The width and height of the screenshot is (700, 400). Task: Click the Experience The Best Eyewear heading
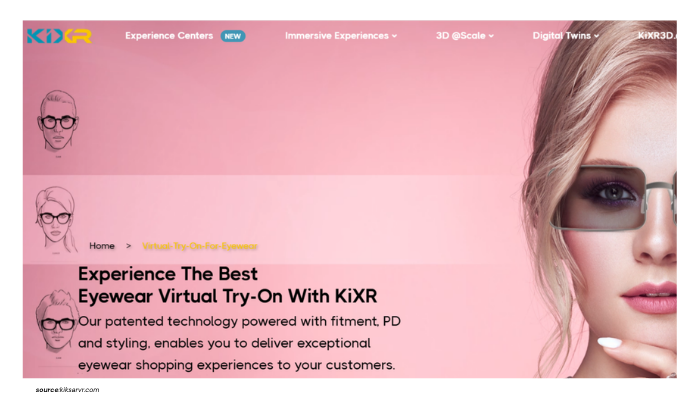tap(227, 285)
